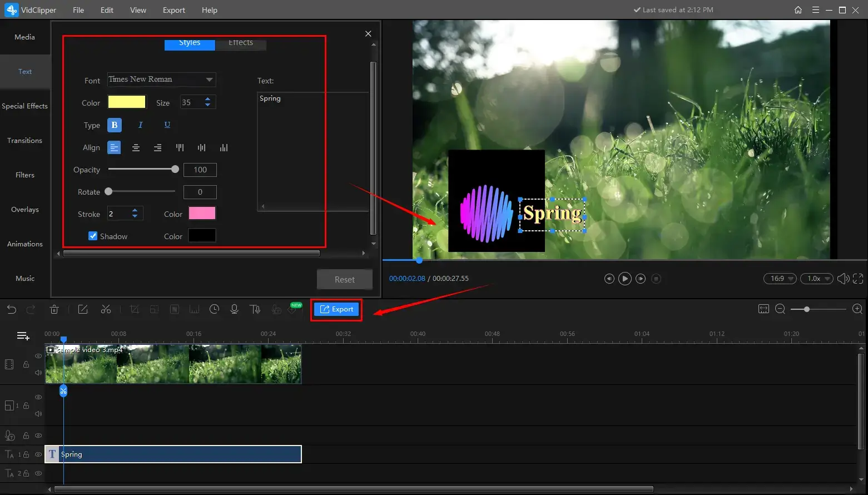Click the Opacity slider handle
Screen dimensions: 868x495
tap(175, 169)
